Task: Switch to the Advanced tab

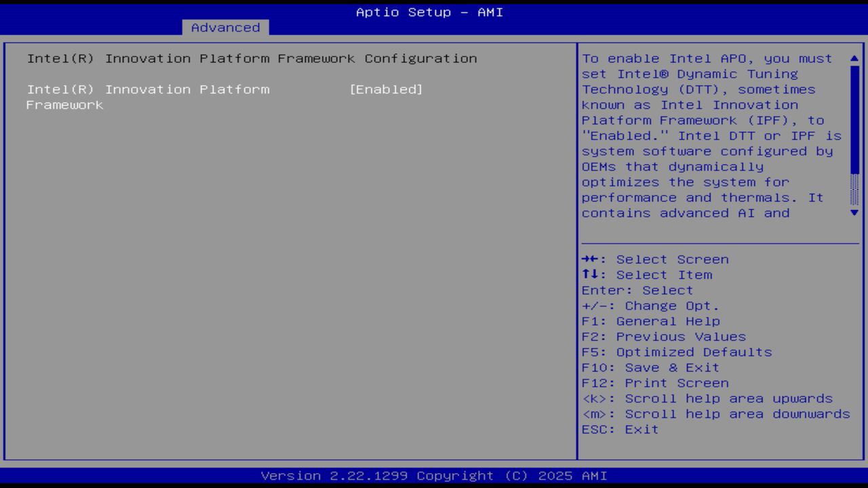Action: point(224,27)
